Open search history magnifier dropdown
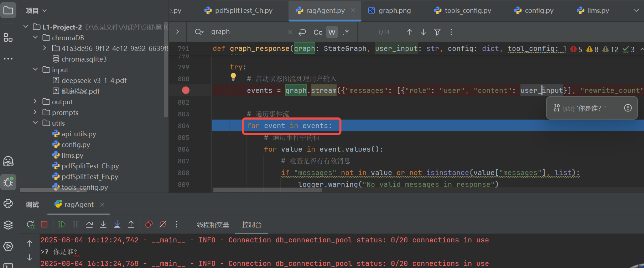The width and height of the screenshot is (644, 268). [199, 32]
